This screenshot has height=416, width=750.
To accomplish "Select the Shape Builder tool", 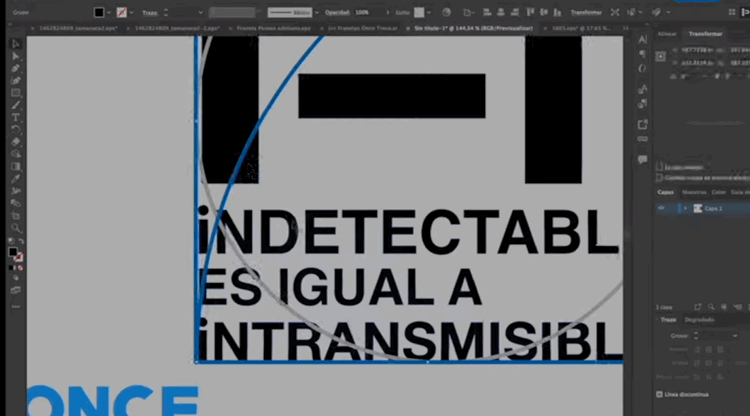I will [15, 154].
